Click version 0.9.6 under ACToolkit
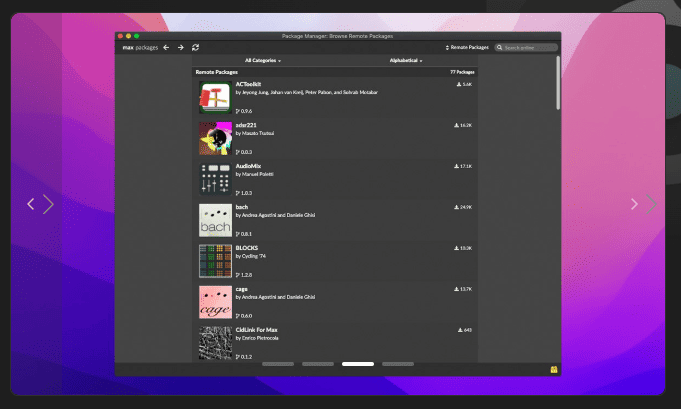Image resolution: width=681 pixels, height=409 pixels. click(x=244, y=111)
